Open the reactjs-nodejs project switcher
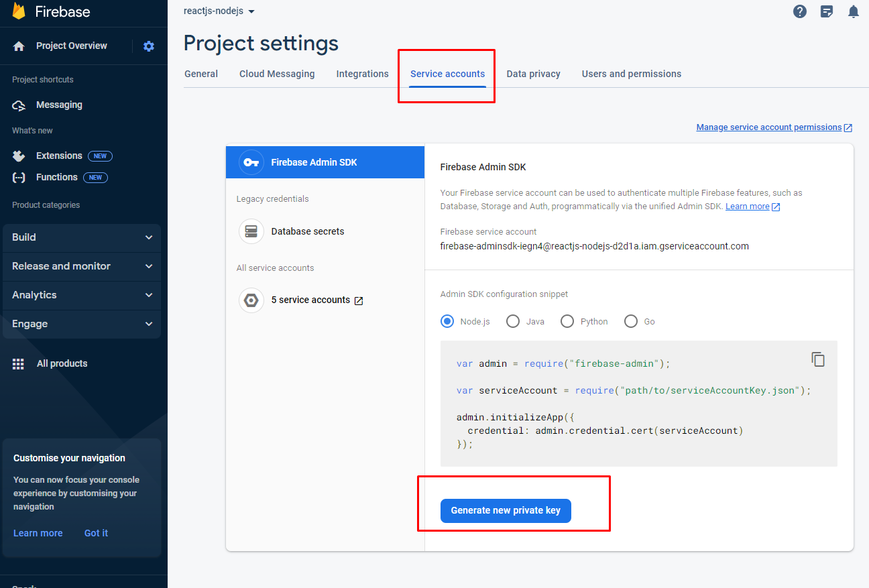869x588 pixels. 219,11
